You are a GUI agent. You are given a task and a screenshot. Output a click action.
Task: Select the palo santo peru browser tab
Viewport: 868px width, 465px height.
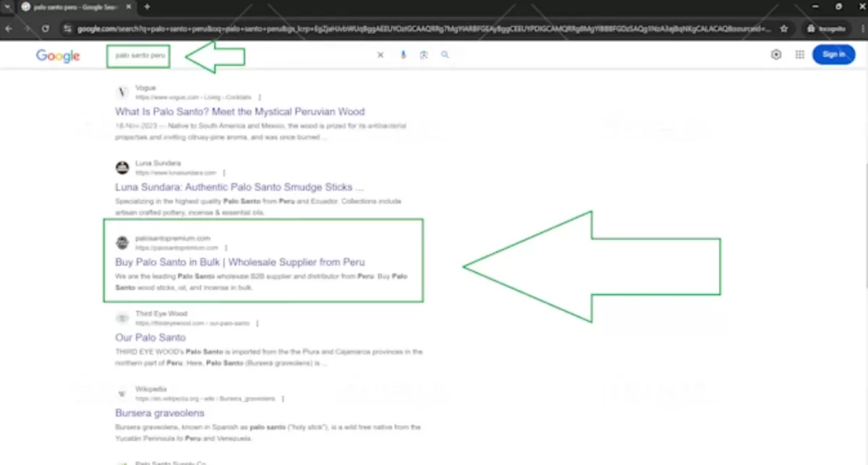tap(76, 7)
